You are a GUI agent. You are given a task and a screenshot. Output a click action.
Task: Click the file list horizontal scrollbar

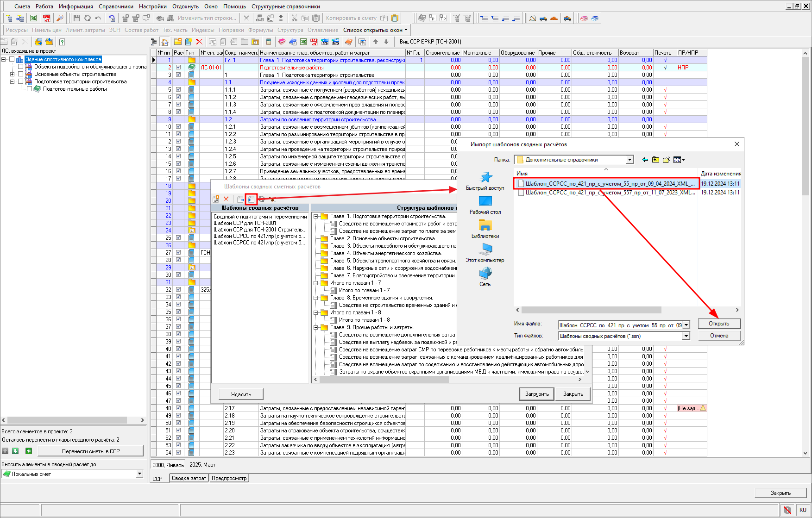[591, 310]
